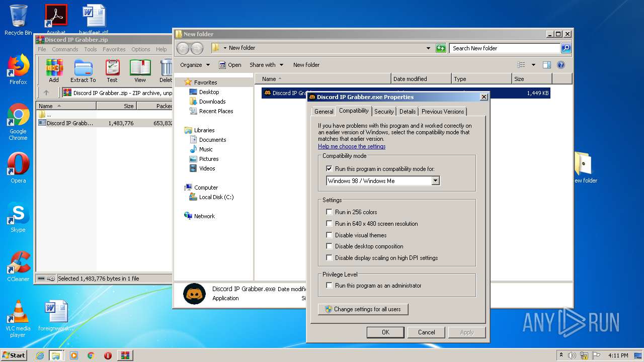The height and width of the screenshot is (362, 644).
Task: Click the Start button
Action: click(x=14, y=355)
